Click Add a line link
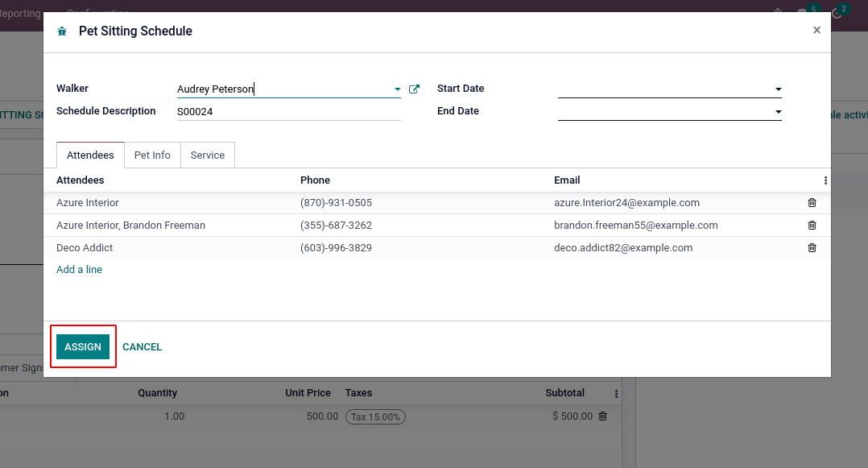The height and width of the screenshot is (468, 868). (79, 270)
